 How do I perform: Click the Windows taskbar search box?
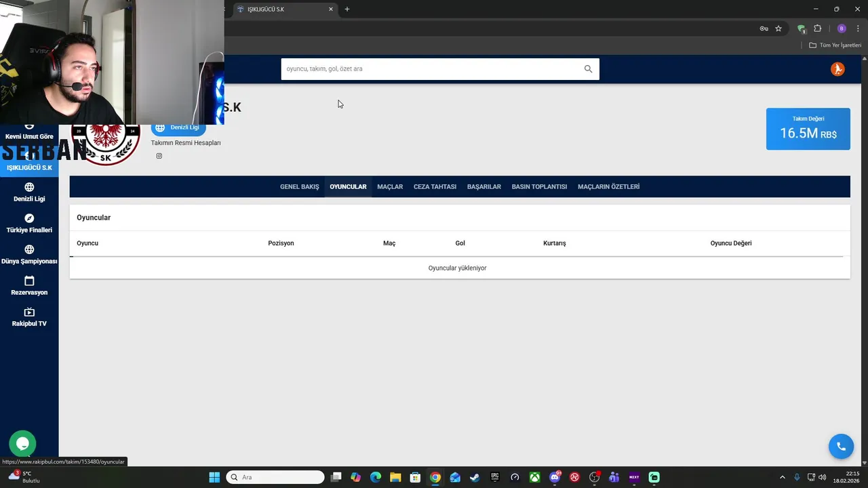[275, 477]
